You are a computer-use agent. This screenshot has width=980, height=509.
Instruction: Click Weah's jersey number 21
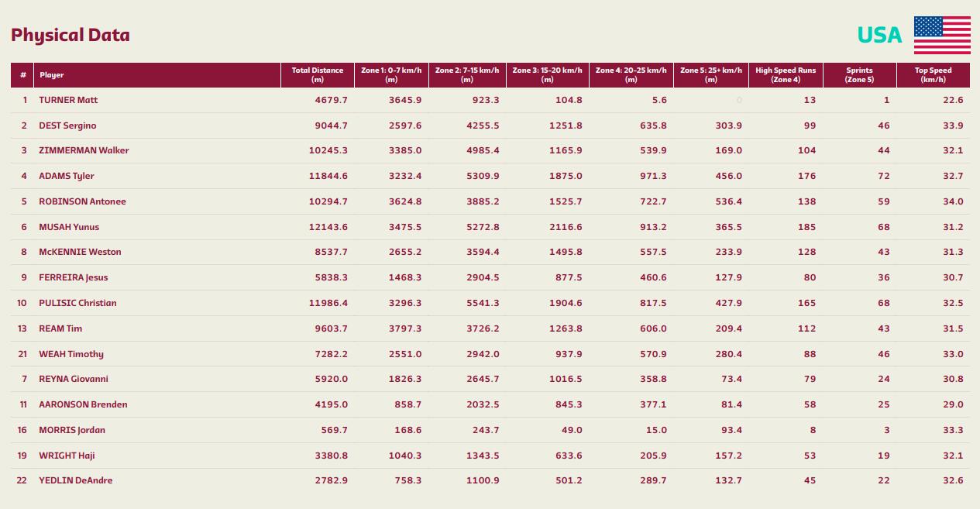[22, 354]
